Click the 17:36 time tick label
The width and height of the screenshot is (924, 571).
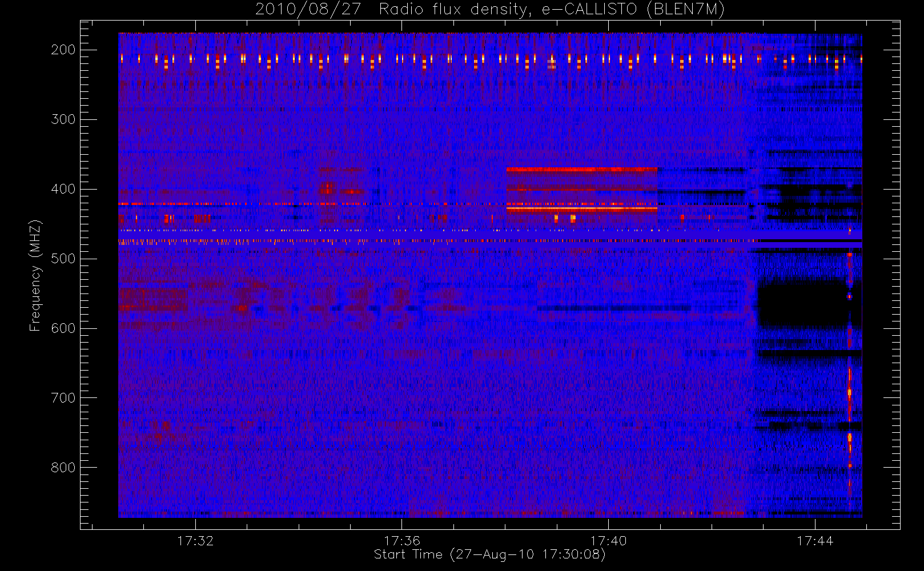(x=402, y=541)
